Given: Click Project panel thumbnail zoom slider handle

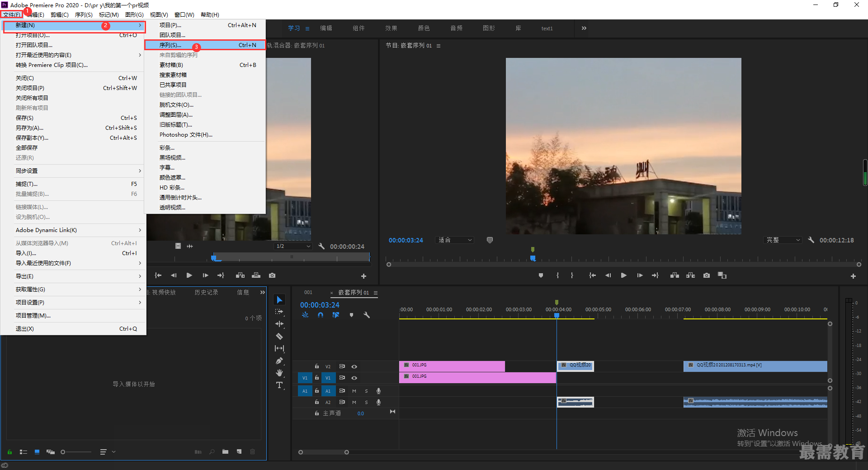Looking at the screenshot, I should (63, 451).
